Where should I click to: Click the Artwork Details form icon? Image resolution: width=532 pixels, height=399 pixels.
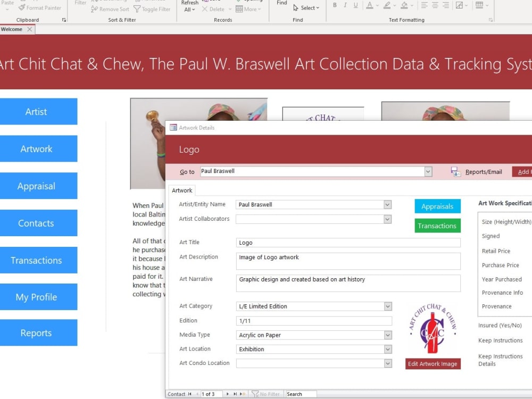(x=173, y=128)
